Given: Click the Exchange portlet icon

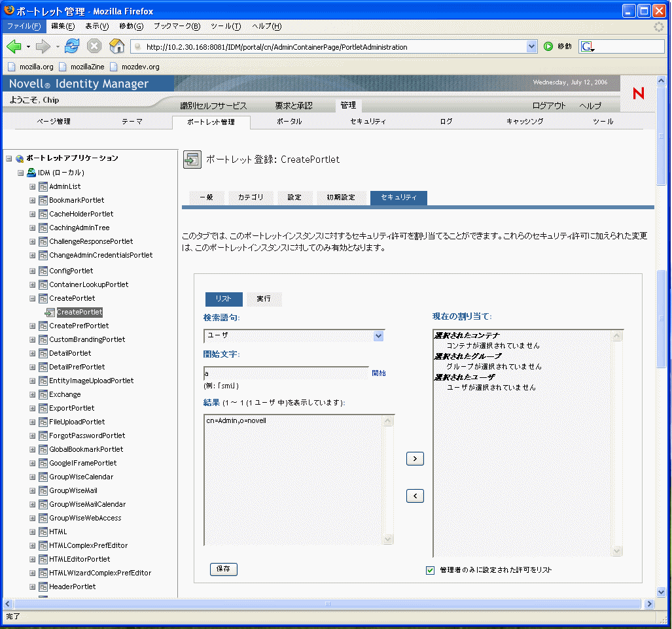Looking at the screenshot, I should [x=43, y=395].
